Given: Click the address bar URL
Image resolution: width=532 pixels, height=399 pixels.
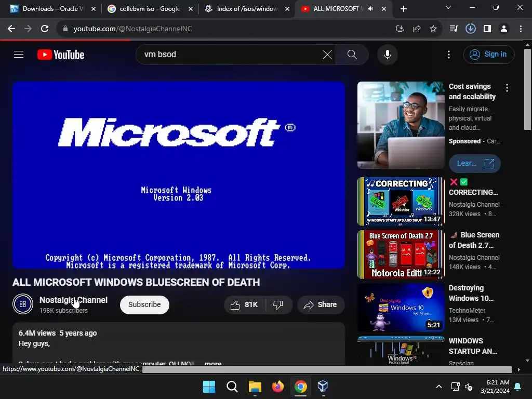Looking at the screenshot, I should 132,29.
